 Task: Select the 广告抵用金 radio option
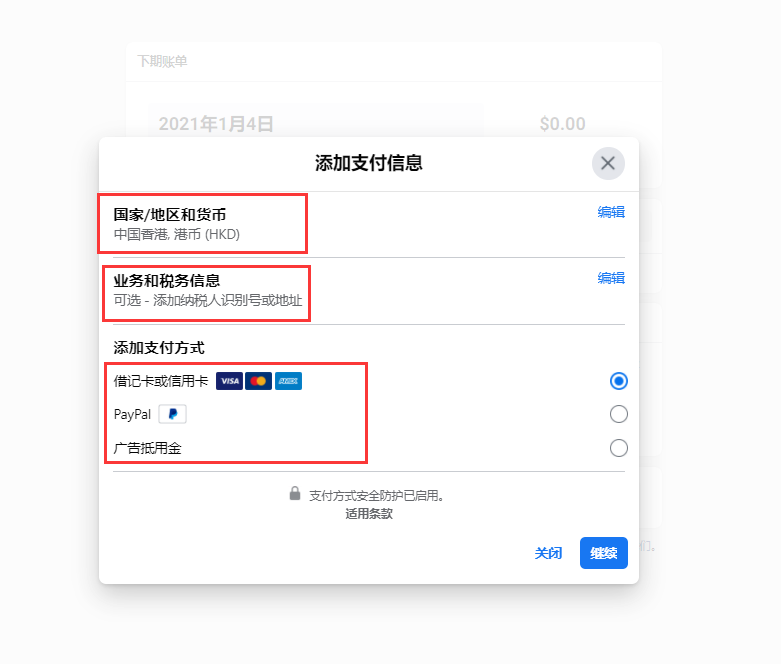(x=619, y=447)
